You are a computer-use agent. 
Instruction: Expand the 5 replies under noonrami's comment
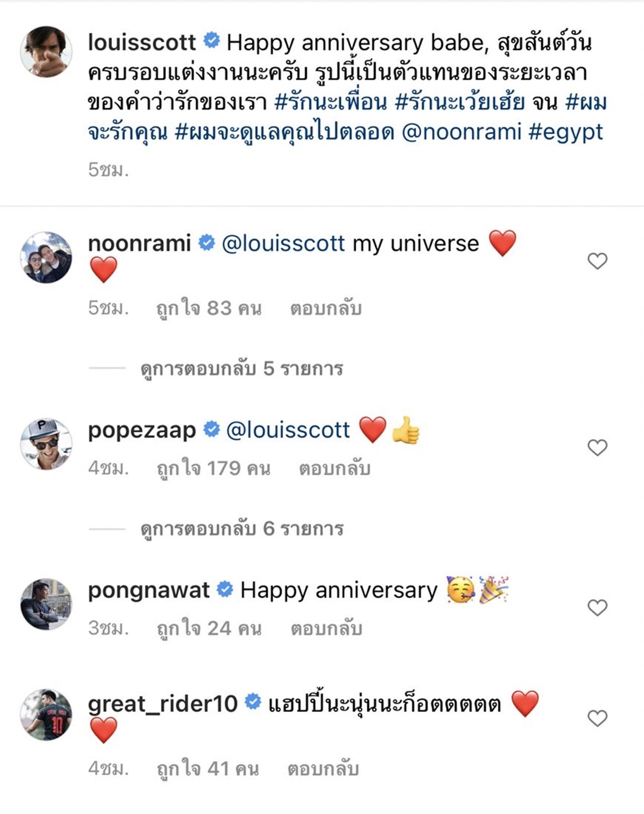pyautogui.click(x=242, y=369)
